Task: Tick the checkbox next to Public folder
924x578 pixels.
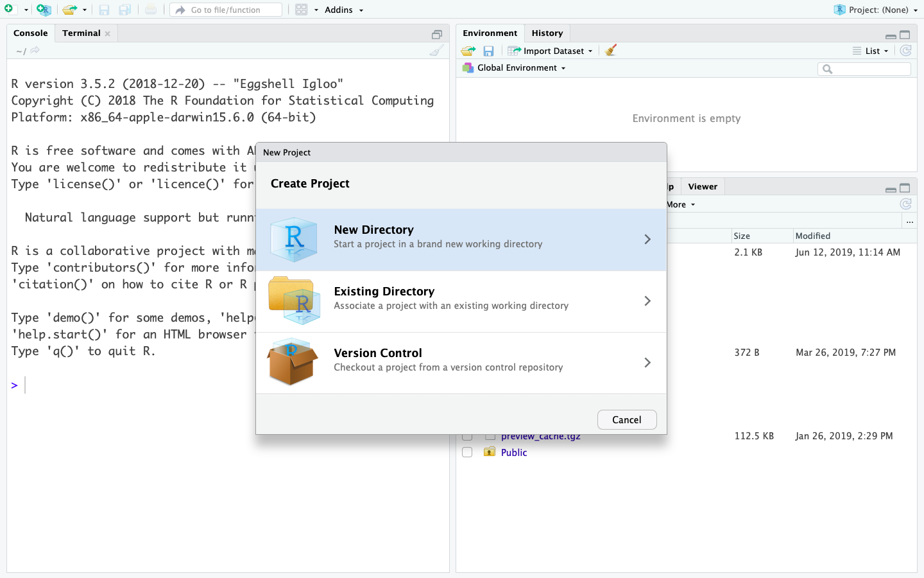Action: [467, 452]
